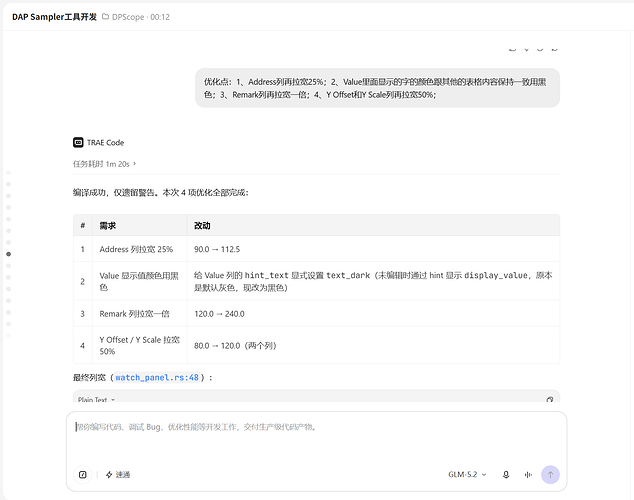The height and width of the screenshot is (500, 634).
Task: Click the lightning bolt 速通 mode icon
Action: click(109, 475)
